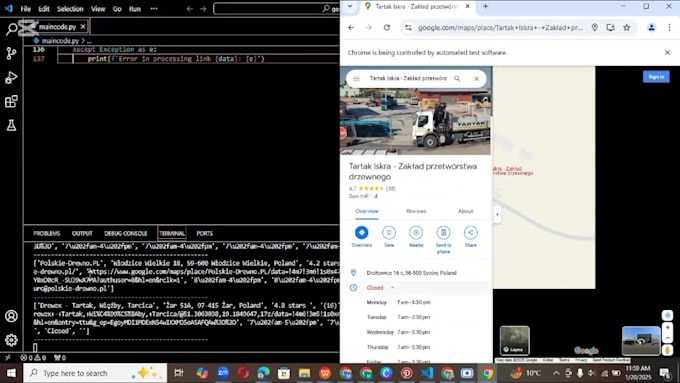Viewport: 680px width, 383px height.
Task: Open the Selection menu in VS Code
Action: coord(70,9)
